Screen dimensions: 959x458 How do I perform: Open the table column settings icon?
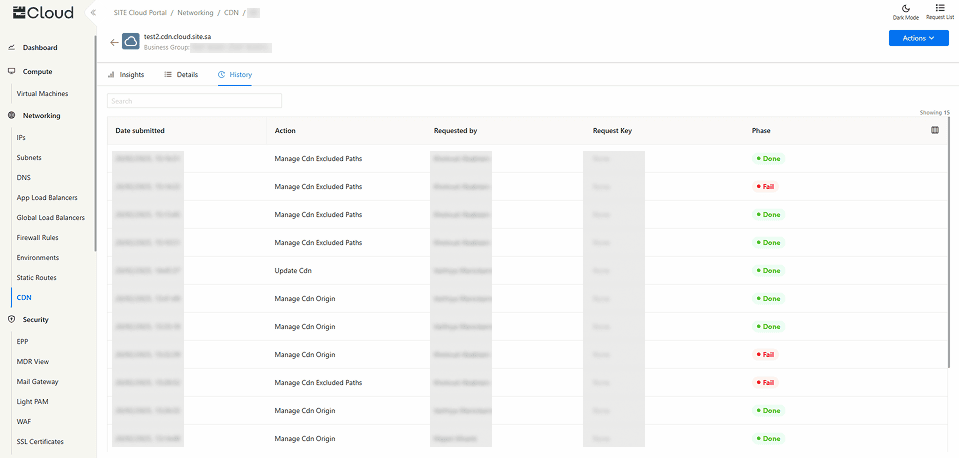[935, 130]
